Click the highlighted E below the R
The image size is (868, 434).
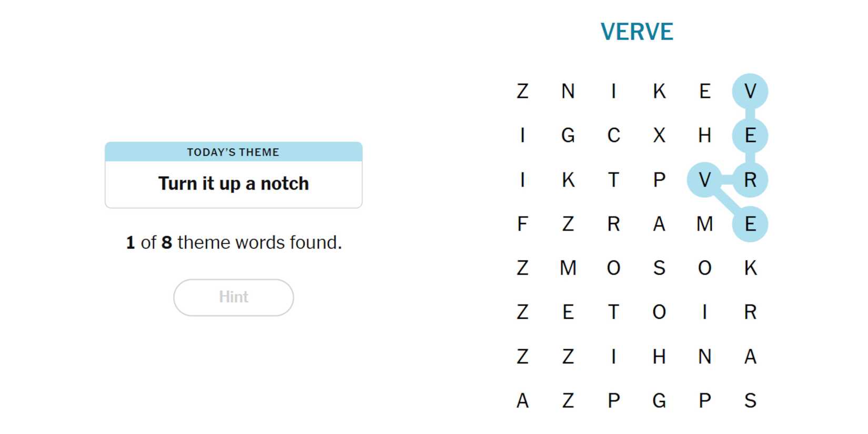coord(750,224)
